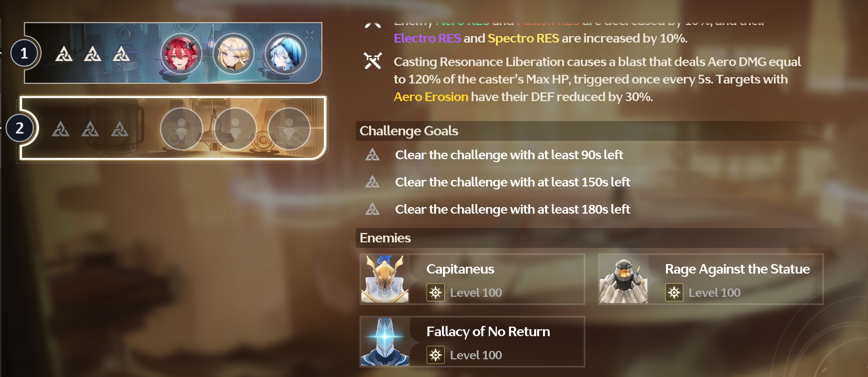Click the blonde character portrait in team 1

(x=233, y=54)
